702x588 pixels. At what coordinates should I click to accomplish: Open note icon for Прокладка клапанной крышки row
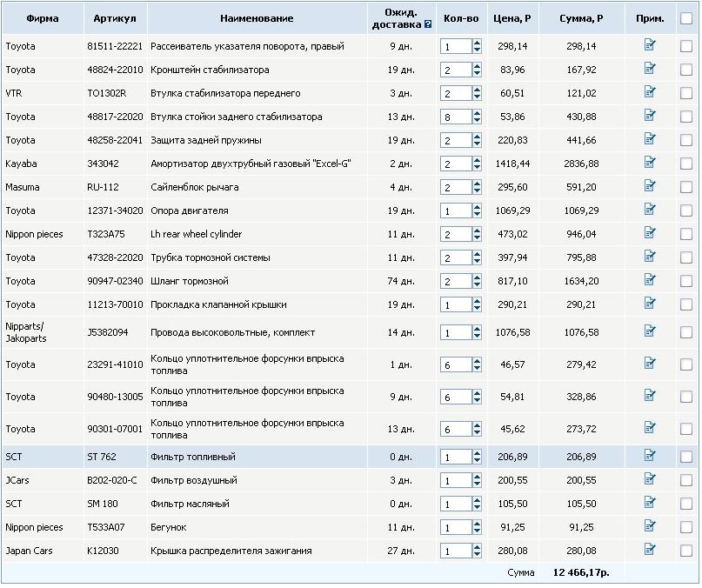click(650, 304)
